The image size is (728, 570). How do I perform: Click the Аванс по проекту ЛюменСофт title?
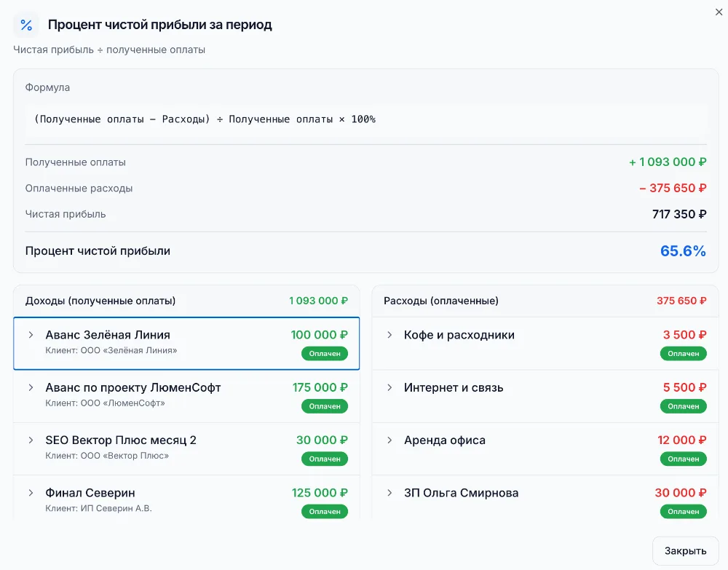(x=132, y=387)
